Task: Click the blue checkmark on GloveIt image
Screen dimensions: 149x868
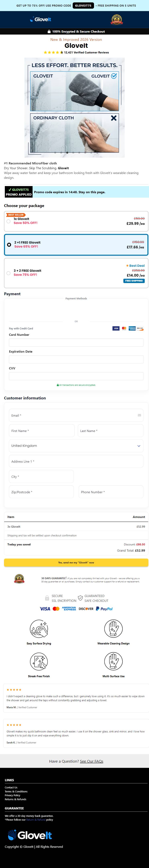Action: tap(114, 76)
